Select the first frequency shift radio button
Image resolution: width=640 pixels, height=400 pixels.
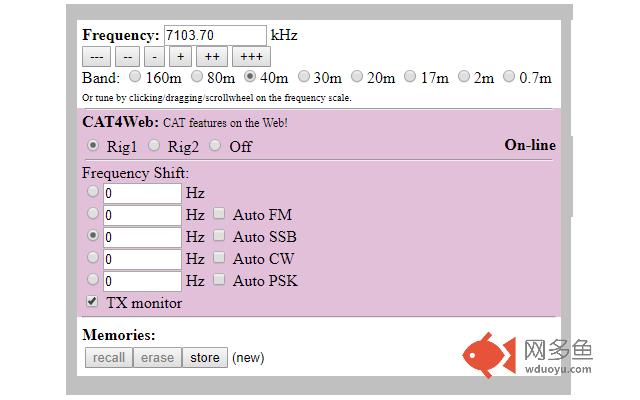93,191
